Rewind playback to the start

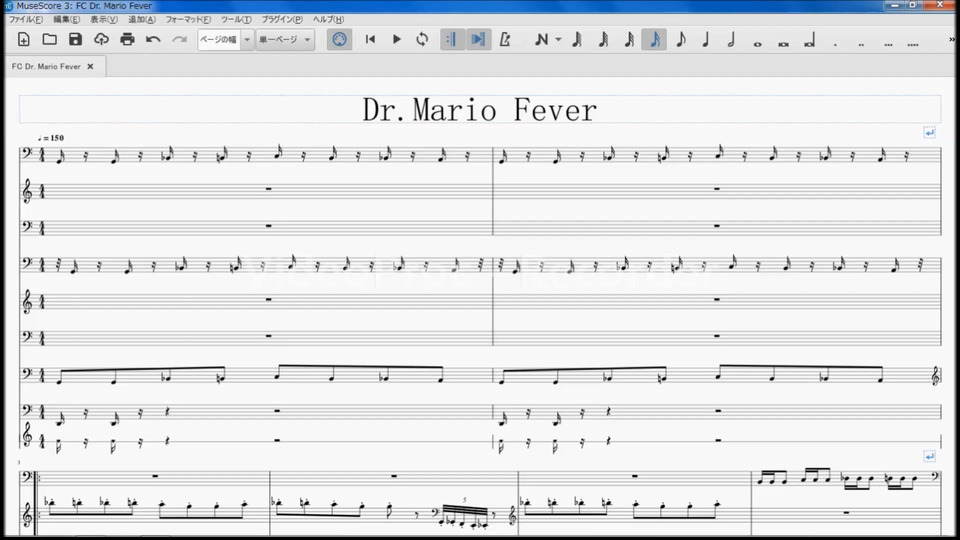click(x=370, y=40)
